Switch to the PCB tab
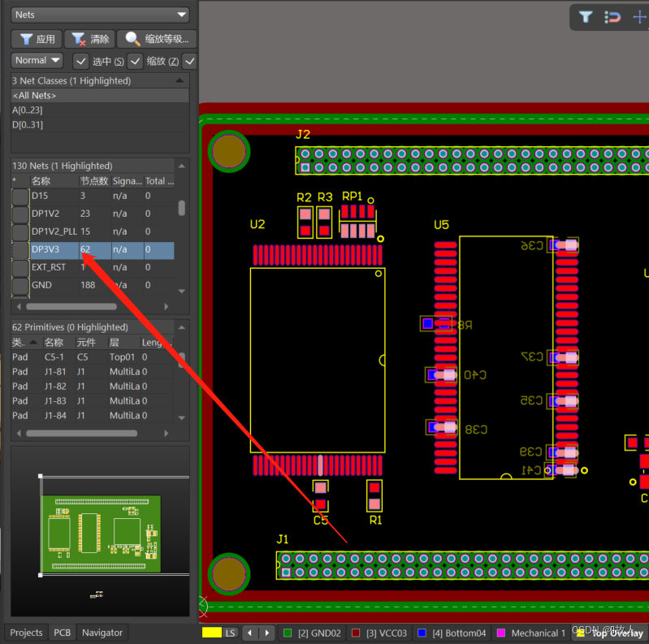Viewport: 649px width, 644px height. [x=62, y=633]
